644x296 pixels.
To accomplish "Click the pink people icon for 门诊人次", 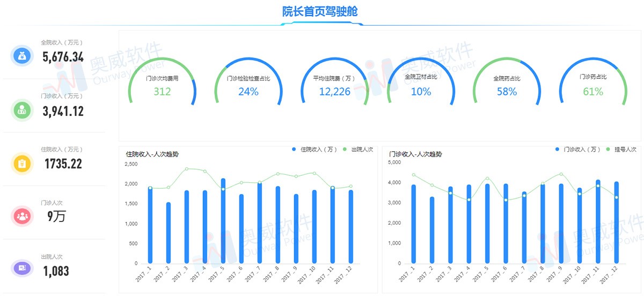I will 22,216.
